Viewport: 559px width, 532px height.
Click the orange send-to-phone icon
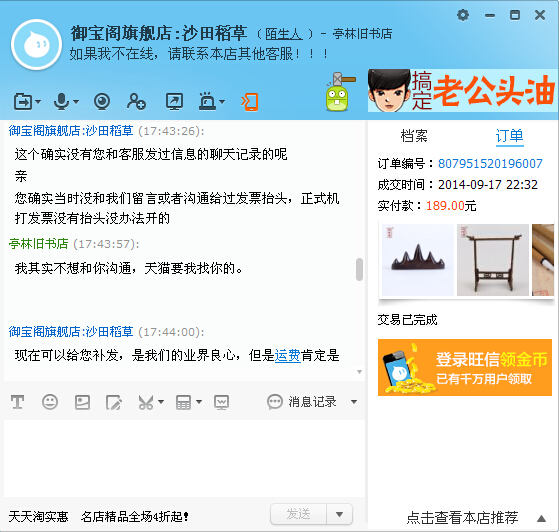coord(250,102)
